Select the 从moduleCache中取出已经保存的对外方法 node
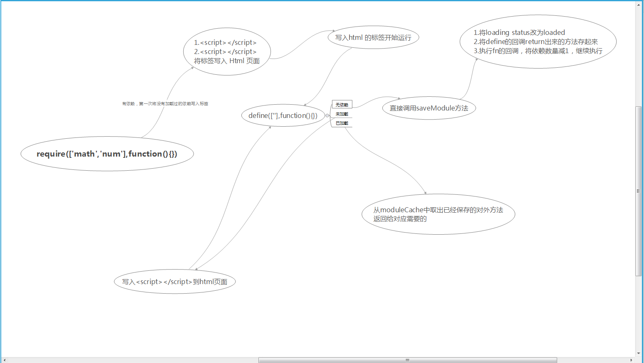This screenshot has width=644, height=363. 438,214
